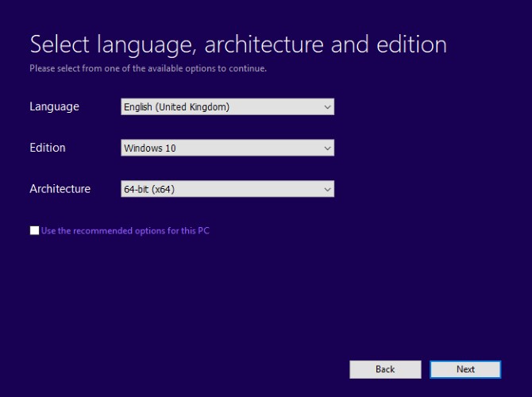This screenshot has width=532, height=397.
Task: Open the Language dropdown showing English (United Kingdom)
Action: [227, 107]
